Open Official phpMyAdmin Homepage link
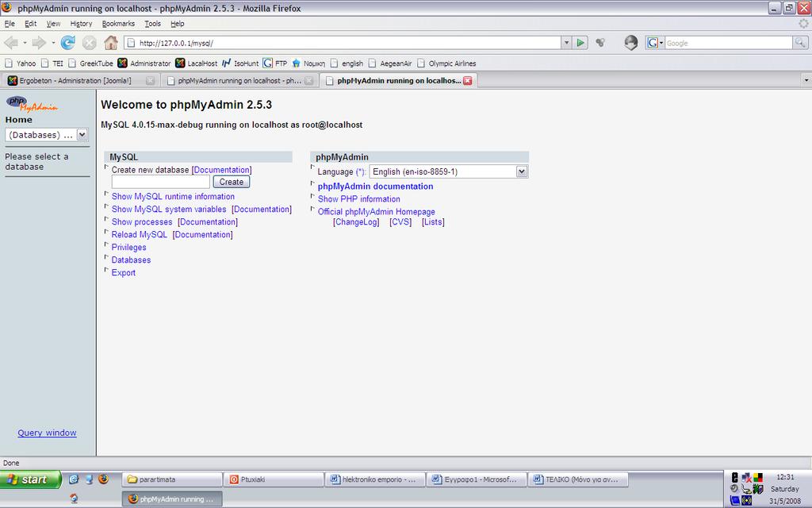 (377, 212)
